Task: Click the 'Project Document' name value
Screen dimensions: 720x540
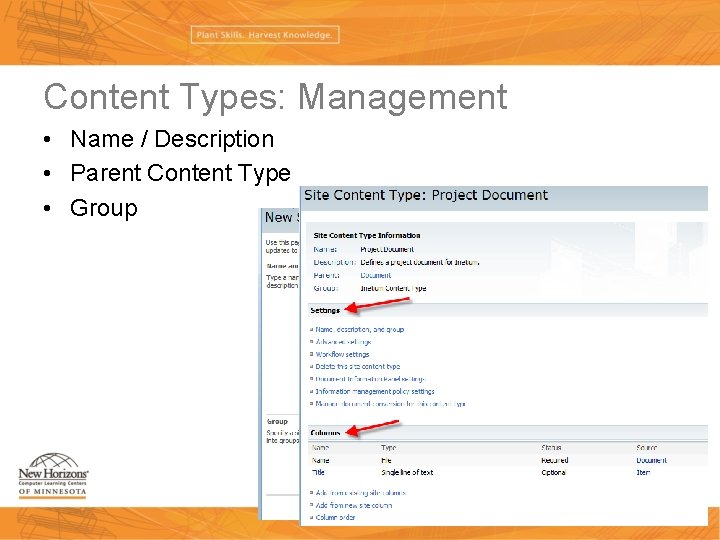Action: 387,249
